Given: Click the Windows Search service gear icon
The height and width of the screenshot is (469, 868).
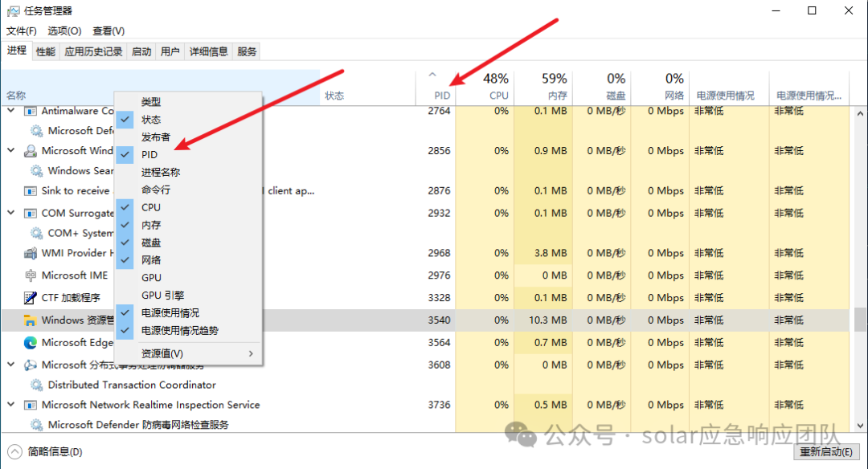Looking at the screenshot, I should point(36,171).
